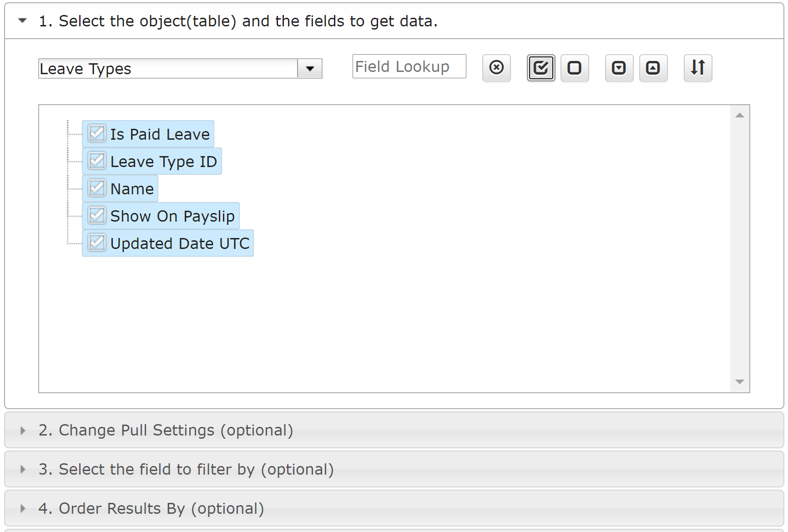Click the field list scroll up arrow

(x=740, y=115)
